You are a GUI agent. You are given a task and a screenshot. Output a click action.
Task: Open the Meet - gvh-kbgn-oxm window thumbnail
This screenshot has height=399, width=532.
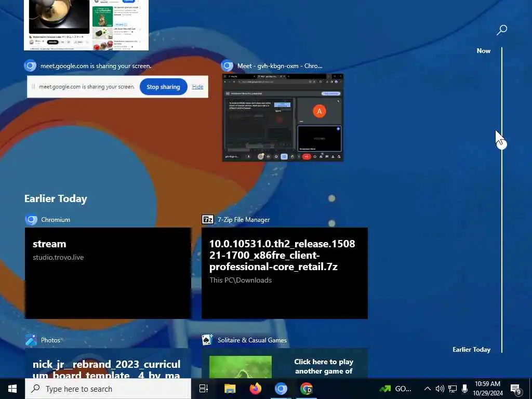click(x=283, y=117)
